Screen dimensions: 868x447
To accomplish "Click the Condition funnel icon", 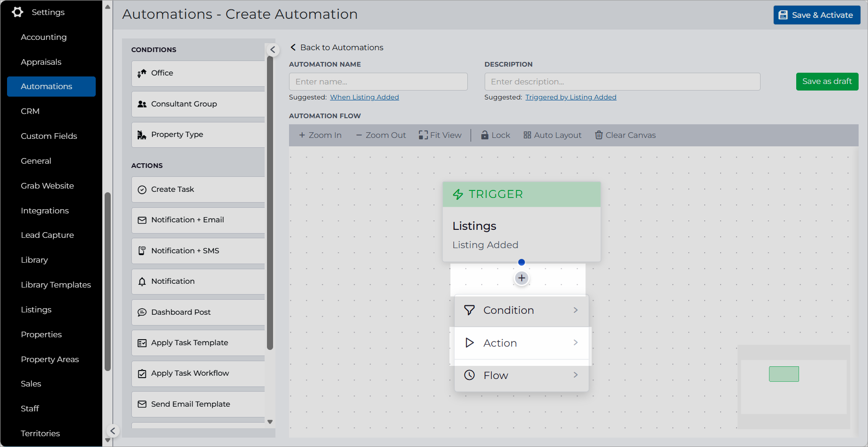I will 469,310.
